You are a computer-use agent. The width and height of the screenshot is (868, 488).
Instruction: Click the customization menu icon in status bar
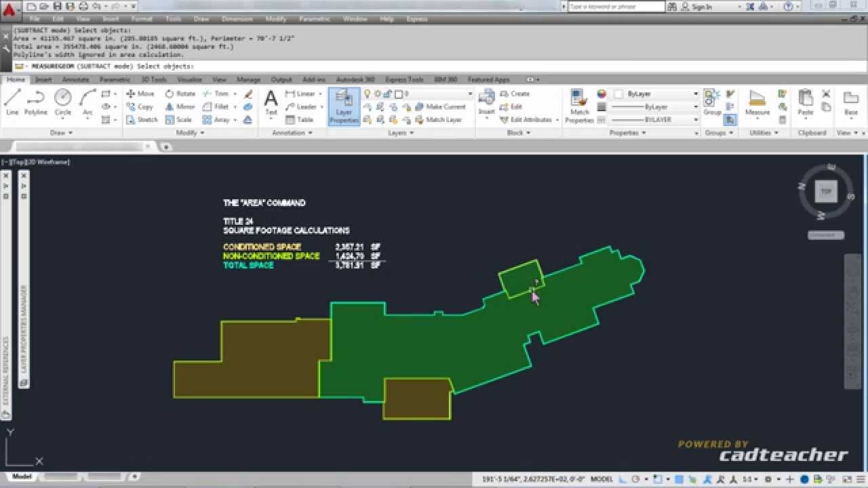(x=860, y=479)
